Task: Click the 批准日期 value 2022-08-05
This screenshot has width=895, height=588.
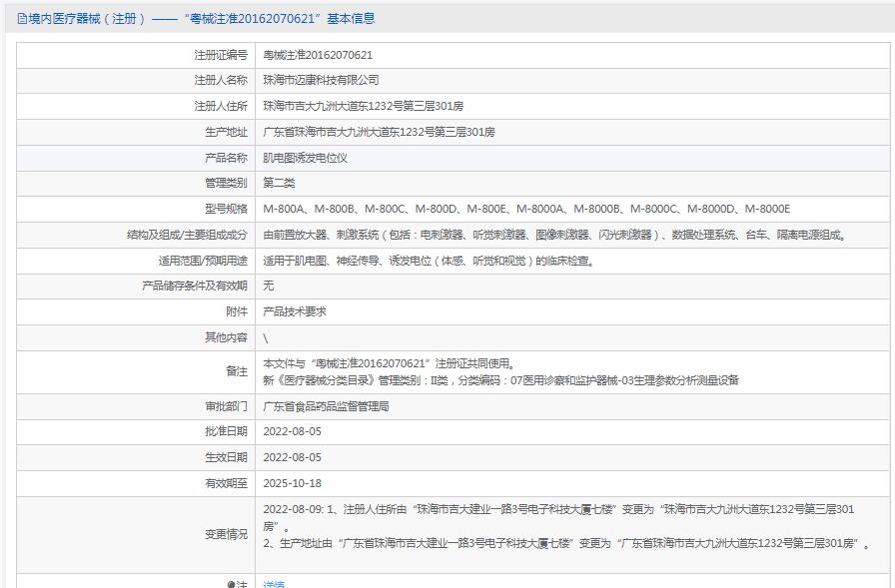Action: [292, 431]
